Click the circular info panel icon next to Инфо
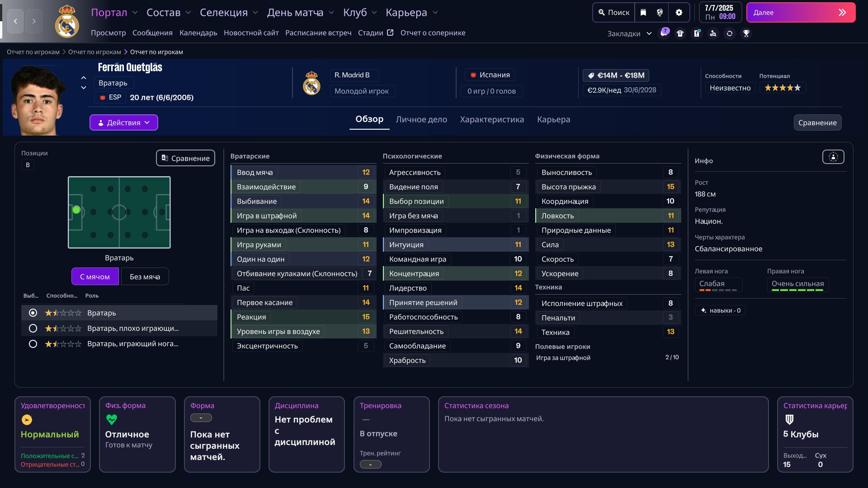Viewport: 868px width, 488px height. pyautogui.click(x=833, y=157)
